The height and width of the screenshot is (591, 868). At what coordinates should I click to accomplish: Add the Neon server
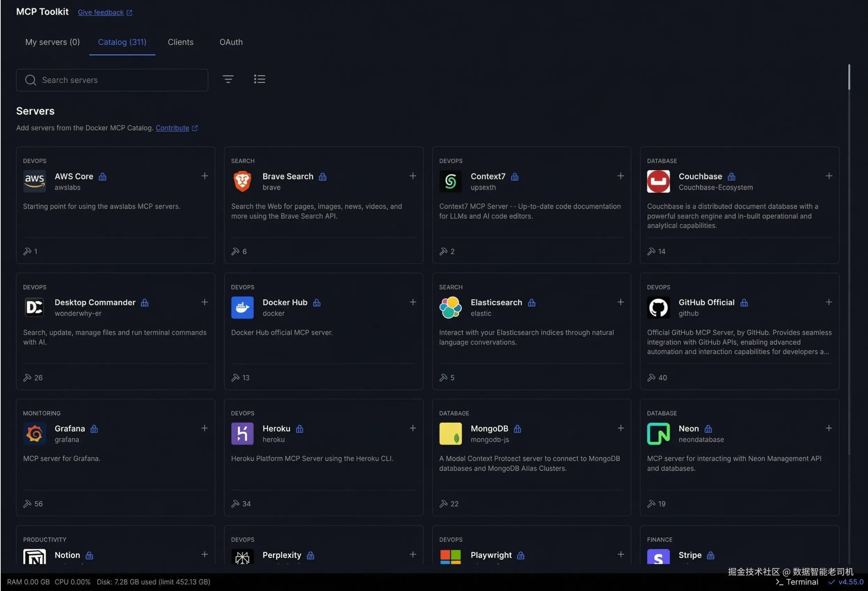[x=829, y=428]
